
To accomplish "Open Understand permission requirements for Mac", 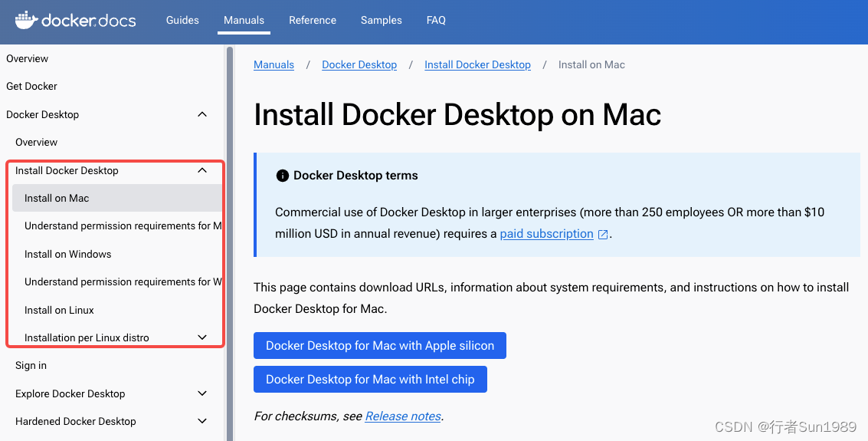I will tap(123, 226).
